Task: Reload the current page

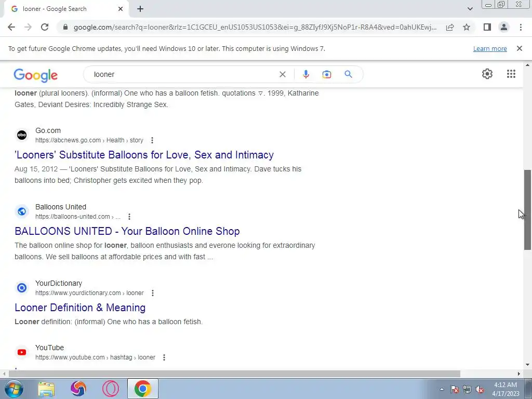Action: pyautogui.click(x=45, y=27)
